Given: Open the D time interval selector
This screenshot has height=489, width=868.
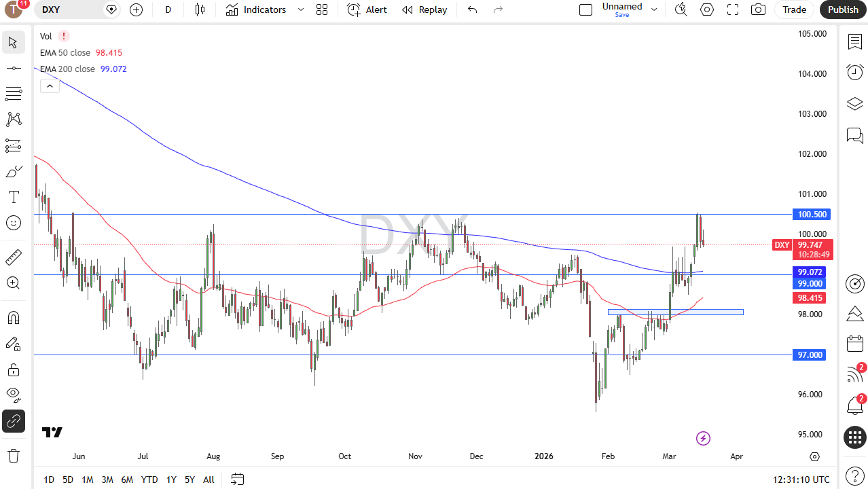Looking at the screenshot, I should click(x=168, y=10).
